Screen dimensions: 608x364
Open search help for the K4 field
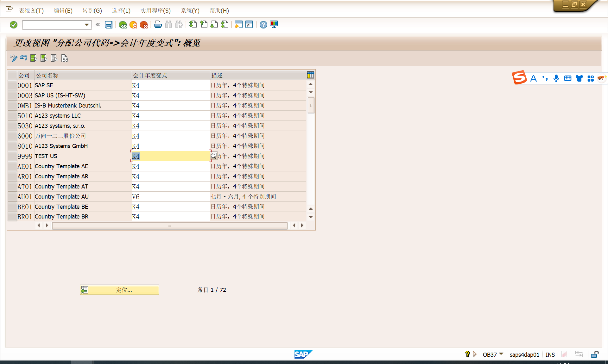[x=214, y=156]
